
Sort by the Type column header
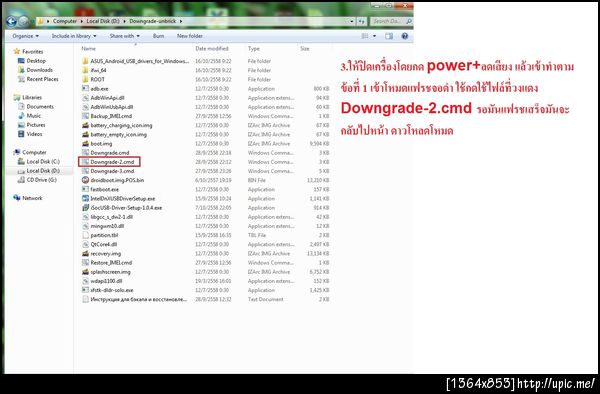(253, 49)
